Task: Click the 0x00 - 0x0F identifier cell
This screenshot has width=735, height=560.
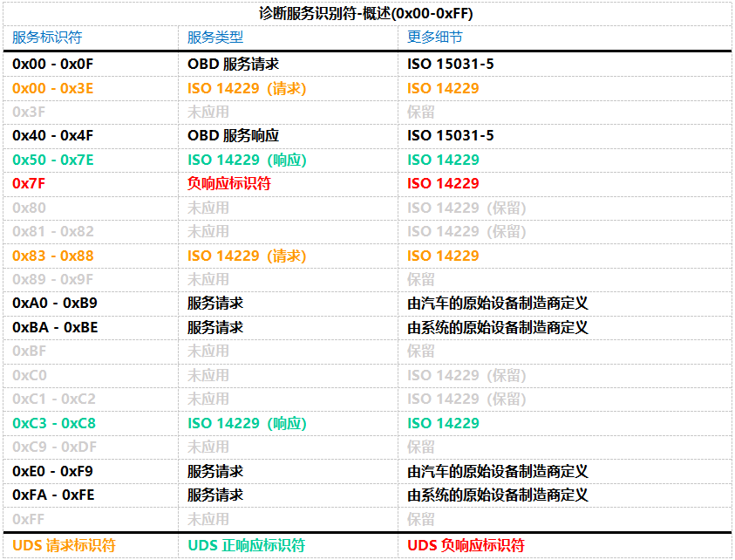Action: pos(52,65)
